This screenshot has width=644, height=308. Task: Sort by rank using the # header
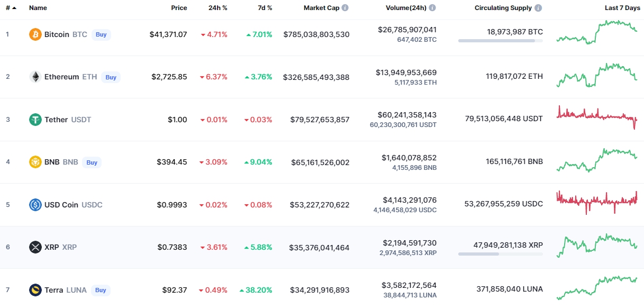(x=11, y=8)
